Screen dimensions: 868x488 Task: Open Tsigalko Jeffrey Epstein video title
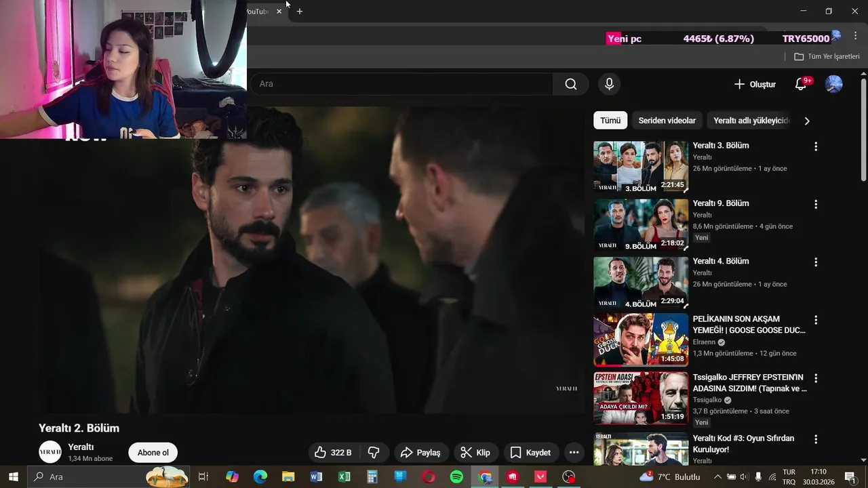pos(749,382)
